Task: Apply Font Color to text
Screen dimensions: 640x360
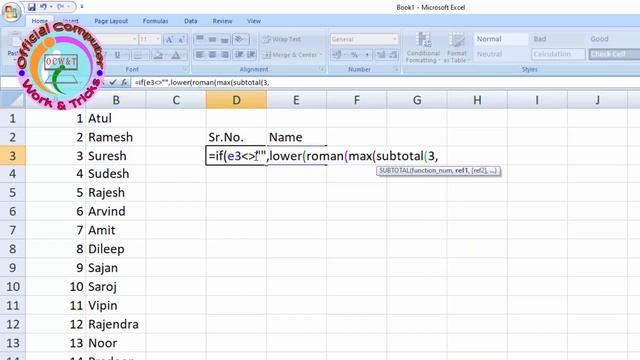Action: (x=176, y=55)
